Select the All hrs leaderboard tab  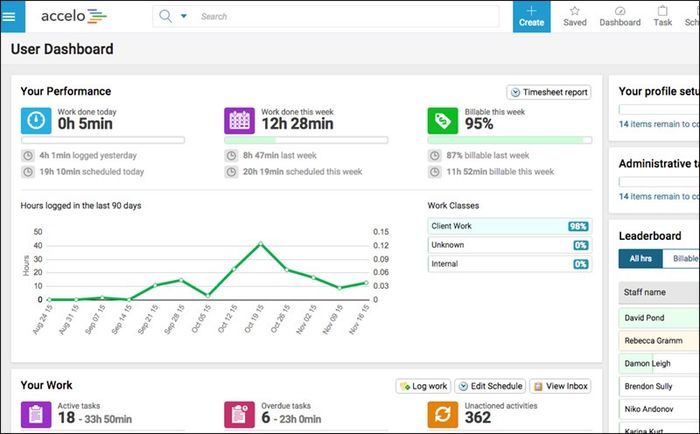click(x=641, y=259)
